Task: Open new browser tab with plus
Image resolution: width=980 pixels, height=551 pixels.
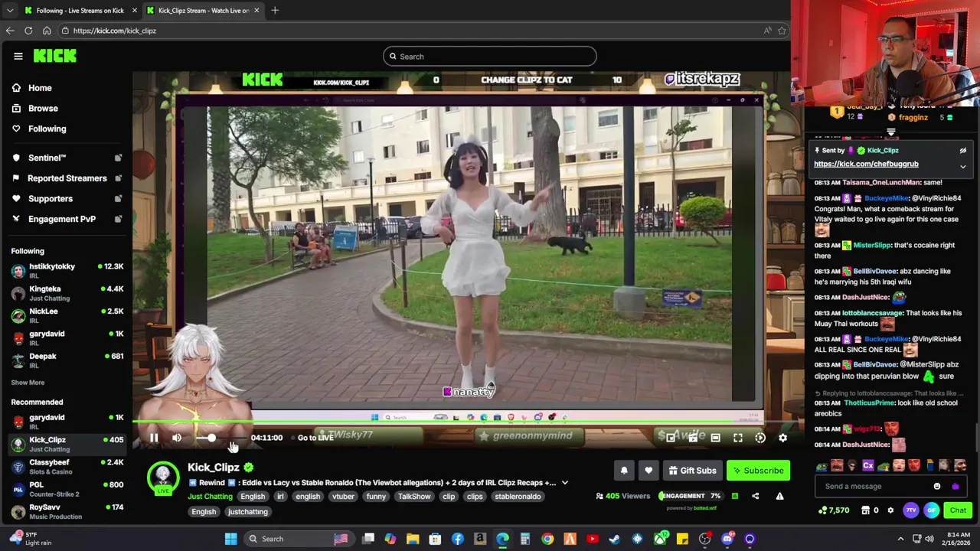Action: pos(275,11)
